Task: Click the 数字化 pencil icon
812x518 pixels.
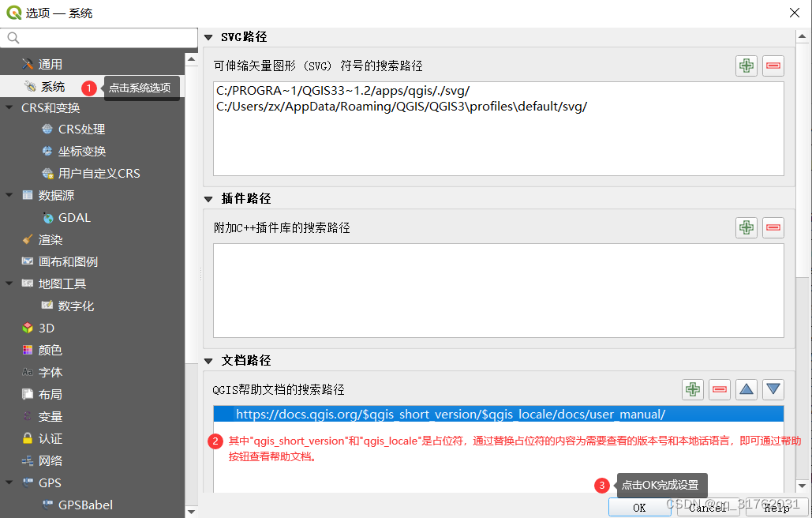Action: (47, 305)
